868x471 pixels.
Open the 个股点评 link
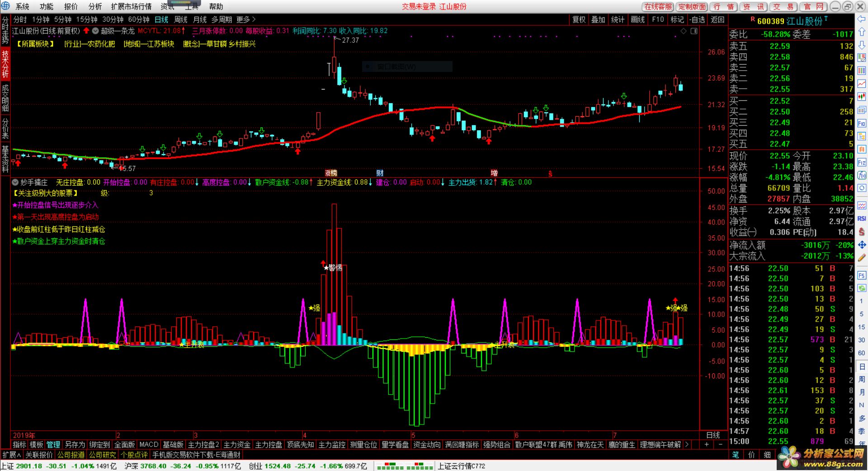[x=134, y=455]
